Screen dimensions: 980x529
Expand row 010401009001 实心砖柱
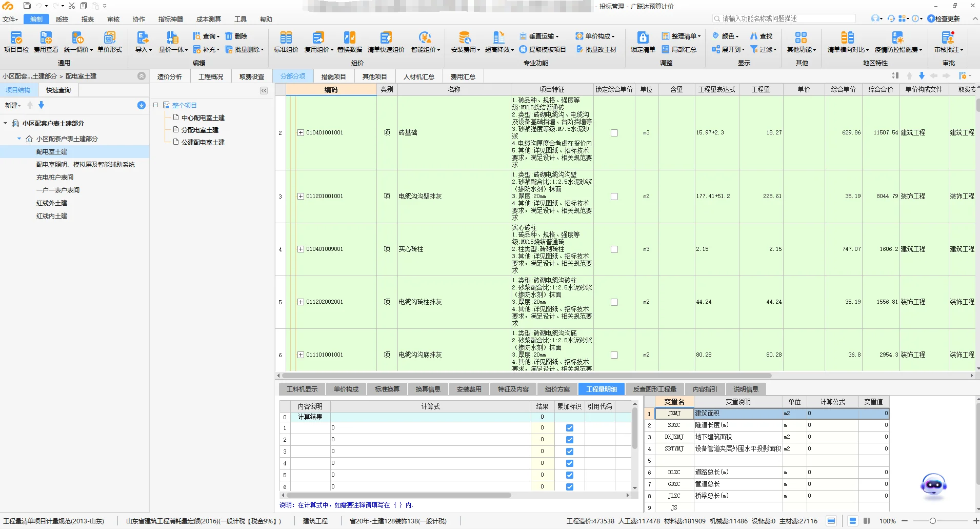[x=301, y=249]
